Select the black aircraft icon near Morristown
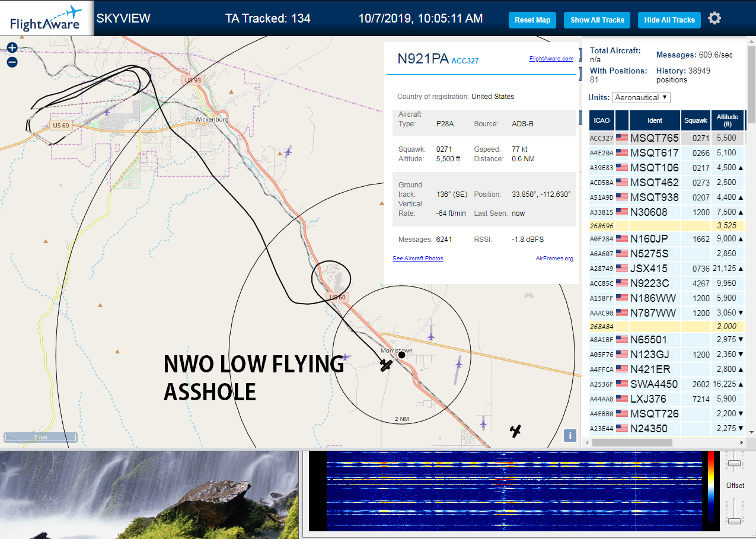 point(386,365)
